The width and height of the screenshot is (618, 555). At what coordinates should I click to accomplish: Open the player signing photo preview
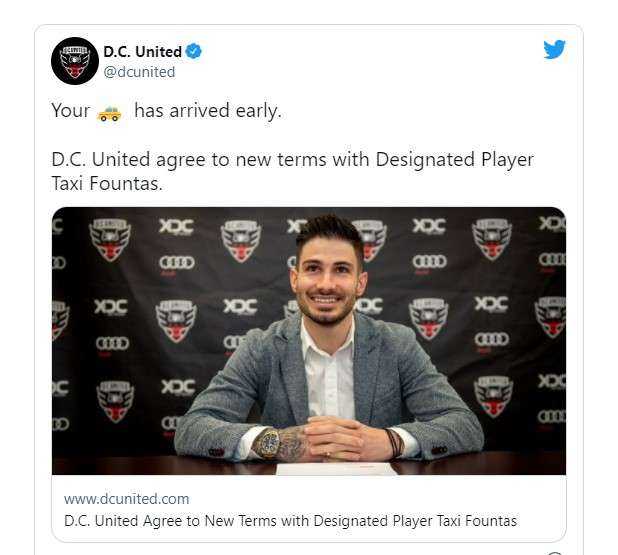click(x=309, y=341)
